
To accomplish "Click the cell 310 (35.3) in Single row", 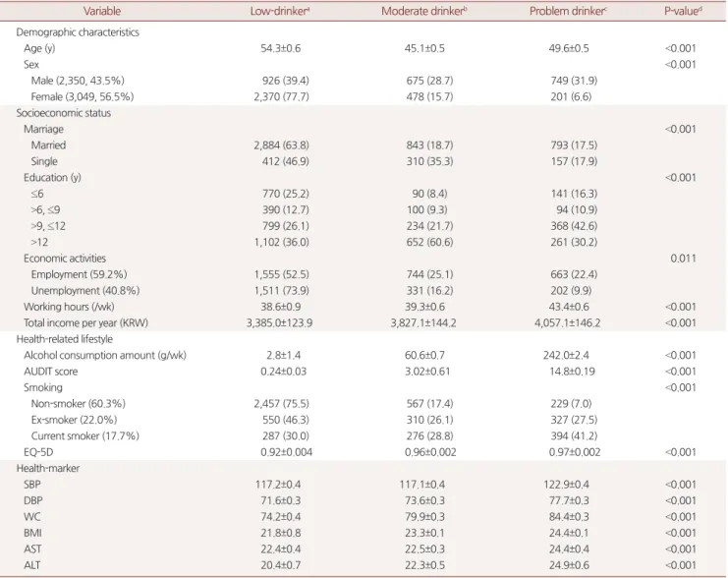I will coord(429,161).
